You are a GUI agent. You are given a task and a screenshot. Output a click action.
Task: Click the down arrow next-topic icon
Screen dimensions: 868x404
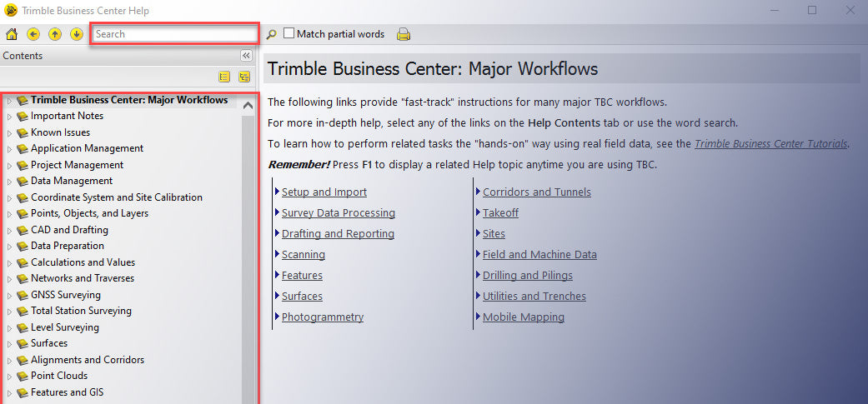tap(77, 34)
